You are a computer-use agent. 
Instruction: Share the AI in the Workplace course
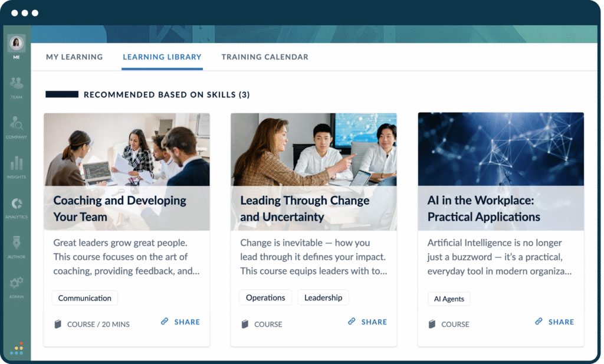[554, 322]
